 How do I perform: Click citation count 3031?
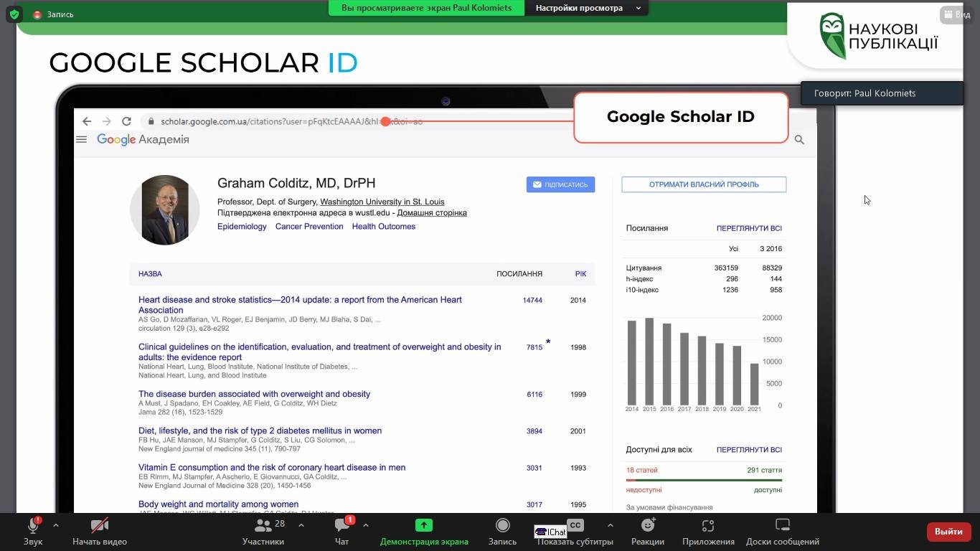[534, 468]
